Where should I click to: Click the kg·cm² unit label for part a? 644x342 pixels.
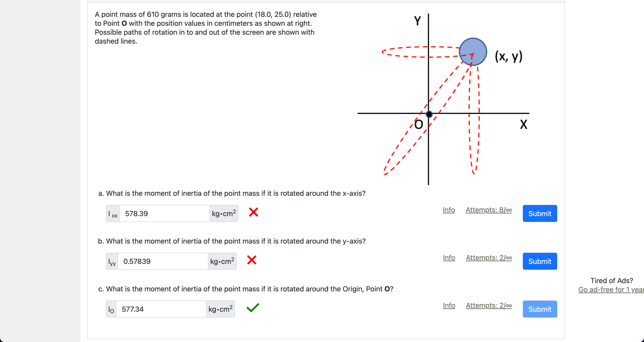point(223,213)
